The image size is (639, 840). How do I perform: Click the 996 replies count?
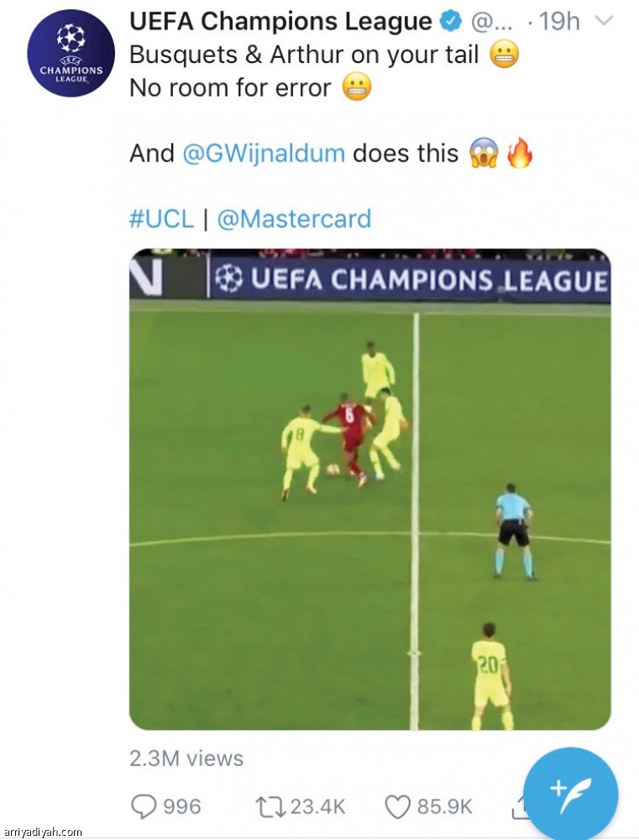click(181, 806)
